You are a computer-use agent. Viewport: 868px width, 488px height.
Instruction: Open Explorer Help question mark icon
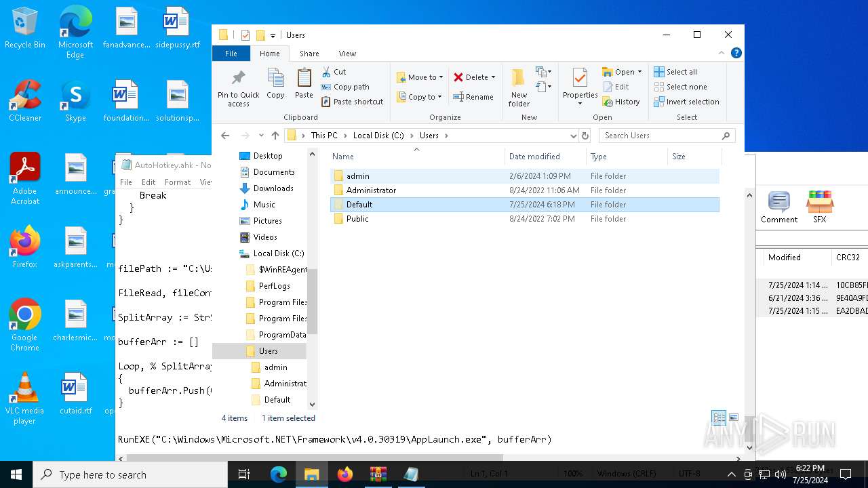tap(736, 53)
